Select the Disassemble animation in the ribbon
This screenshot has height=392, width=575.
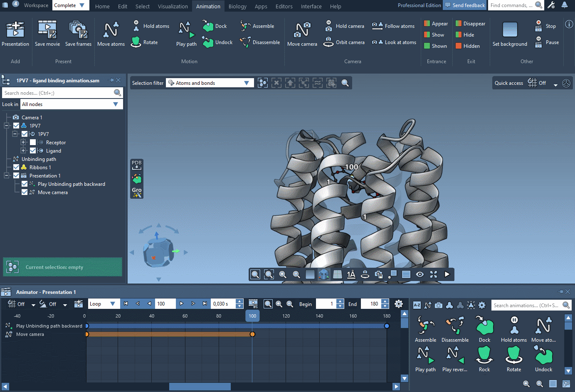259,42
